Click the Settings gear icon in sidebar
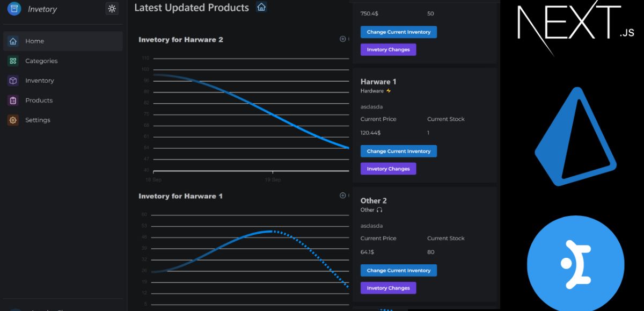The height and width of the screenshot is (311, 644). (x=13, y=120)
